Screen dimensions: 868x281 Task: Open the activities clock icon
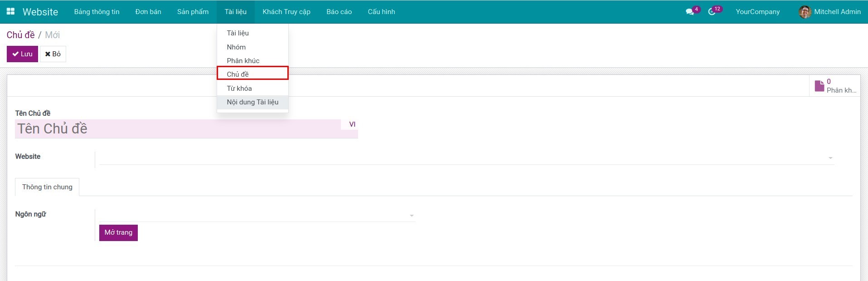pyautogui.click(x=712, y=12)
